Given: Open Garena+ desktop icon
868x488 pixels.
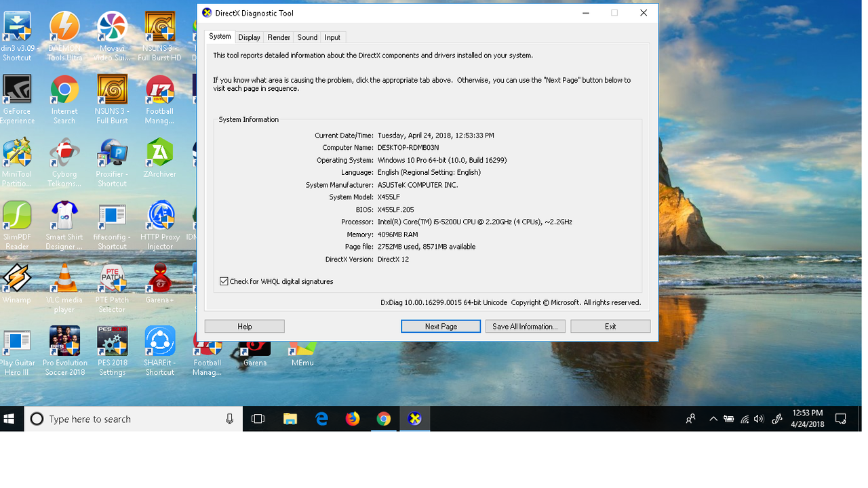Looking at the screenshot, I should [x=160, y=284].
